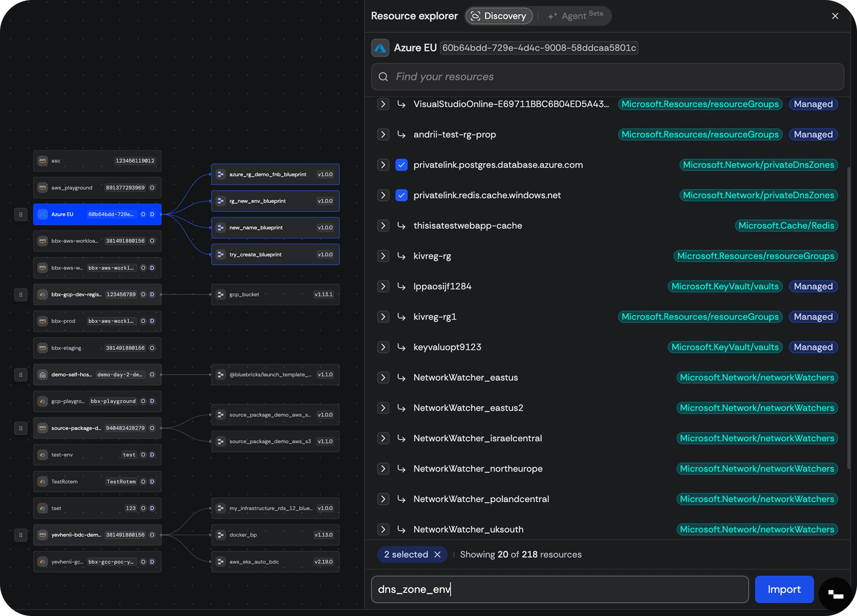Click drag handle next to source-package-d node

[21, 428]
